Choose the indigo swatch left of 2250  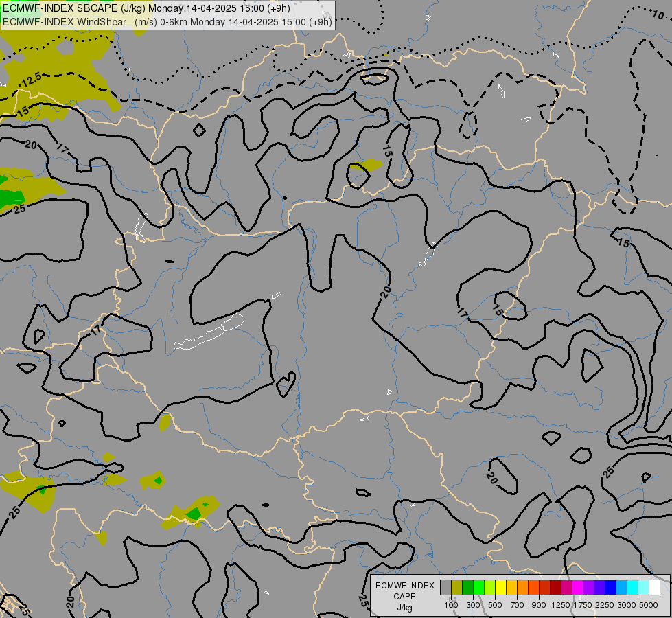599,587
